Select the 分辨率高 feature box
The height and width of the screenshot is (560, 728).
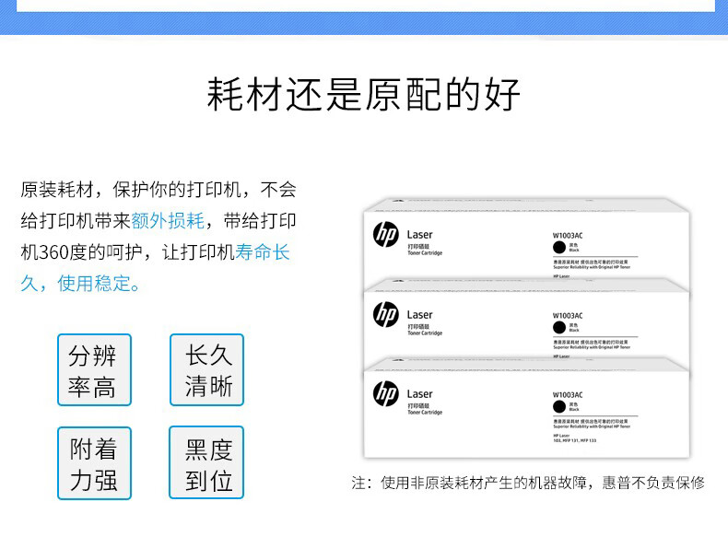(x=94, y=369)
